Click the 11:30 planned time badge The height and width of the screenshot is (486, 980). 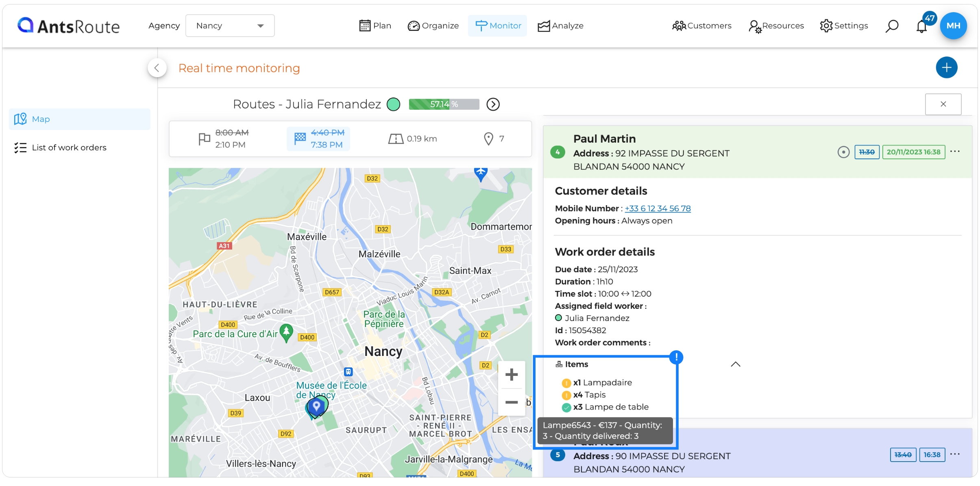point(867,152)
